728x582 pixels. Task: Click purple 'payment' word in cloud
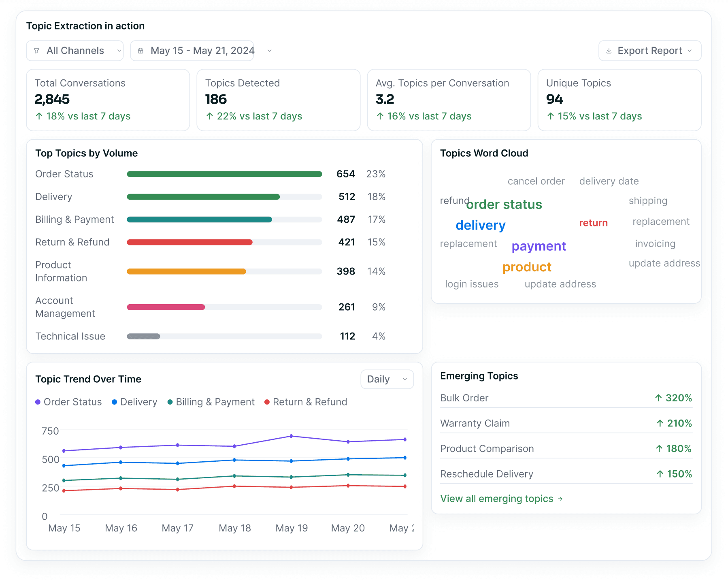click(539, 246)
